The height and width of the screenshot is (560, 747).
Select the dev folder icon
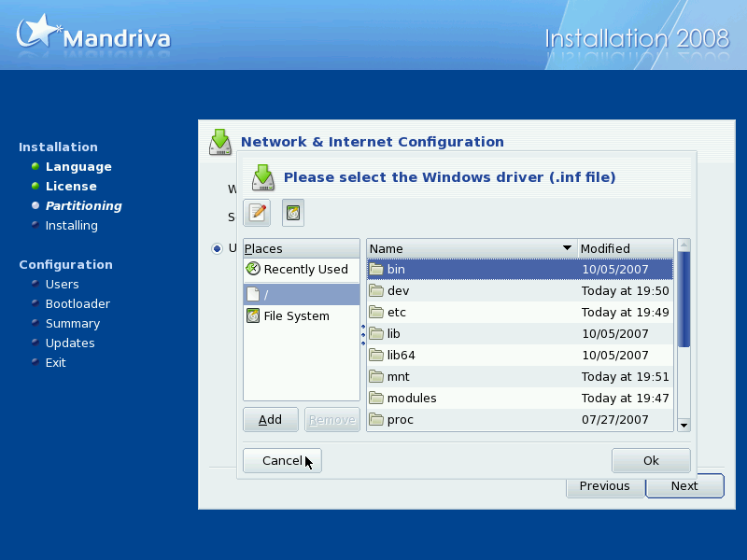click(376, 290)
